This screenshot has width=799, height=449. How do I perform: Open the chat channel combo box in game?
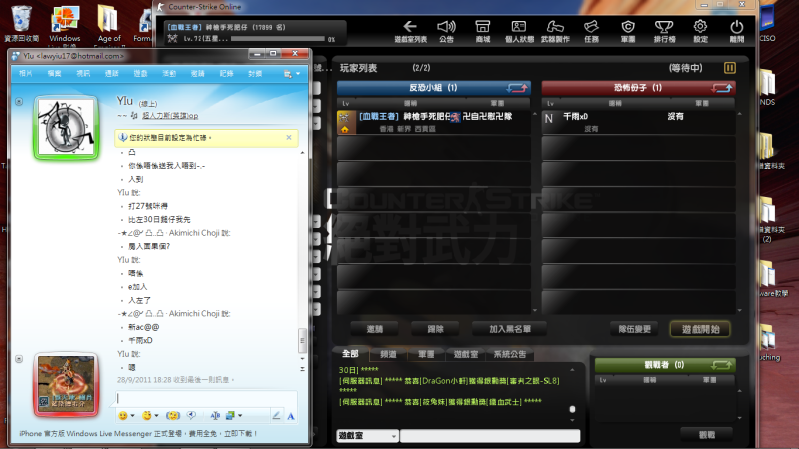[x=367, y=436]
